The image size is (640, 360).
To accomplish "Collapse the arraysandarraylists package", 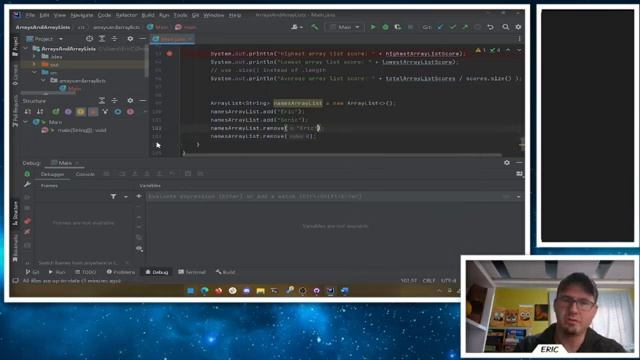I will click(43, 81).
